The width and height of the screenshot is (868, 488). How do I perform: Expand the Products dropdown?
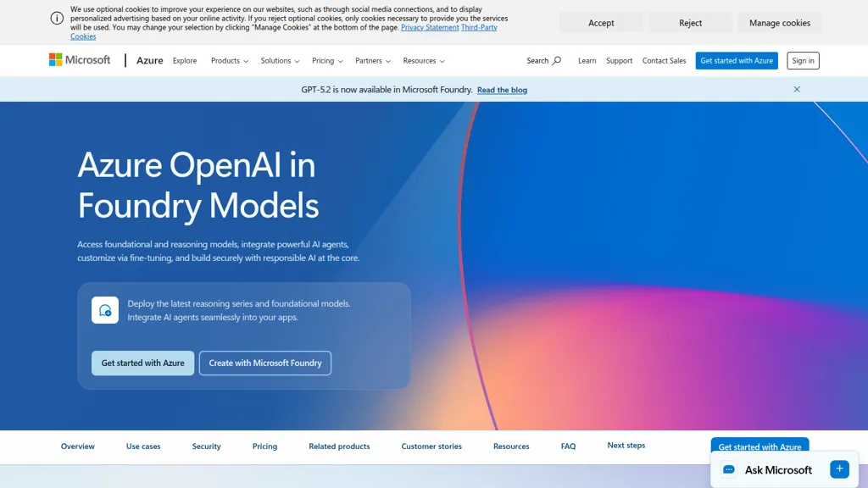(x=229, y=61)
